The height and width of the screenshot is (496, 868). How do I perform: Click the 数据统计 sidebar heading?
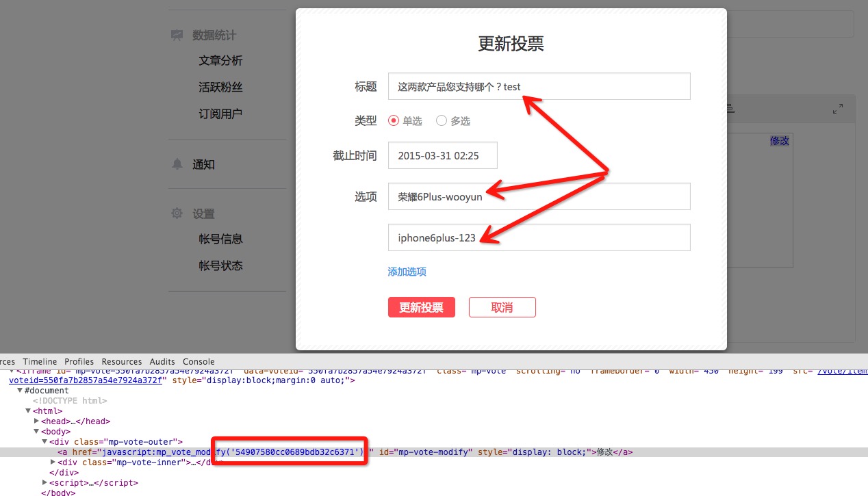pos(214,36)
